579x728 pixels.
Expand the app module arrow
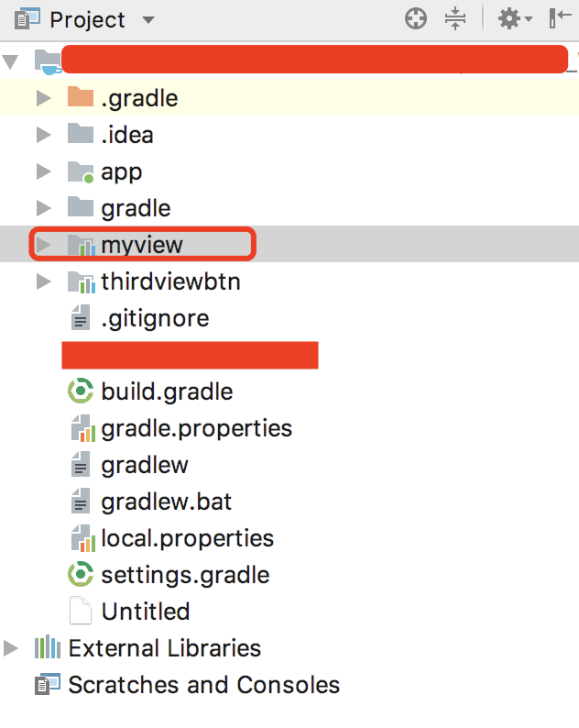tap(43, 171)
